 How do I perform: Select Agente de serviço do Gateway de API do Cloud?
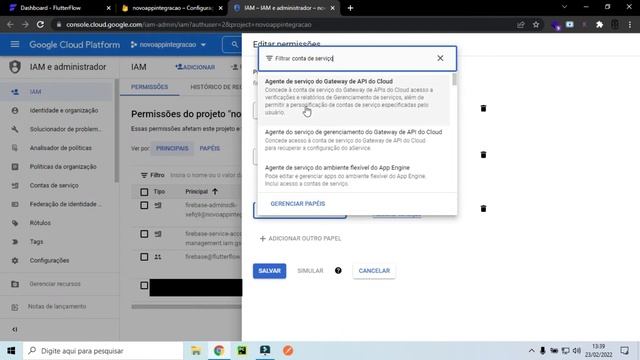tap(354, 97)
